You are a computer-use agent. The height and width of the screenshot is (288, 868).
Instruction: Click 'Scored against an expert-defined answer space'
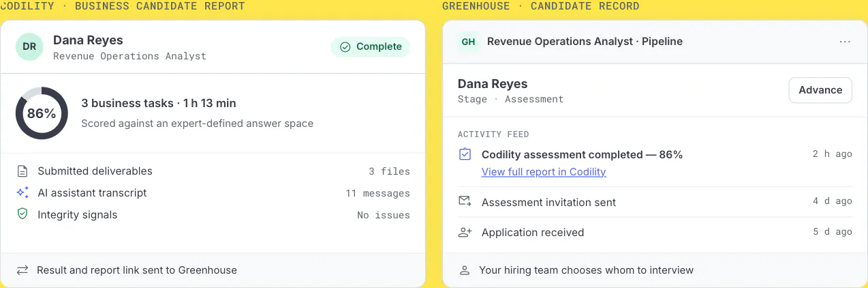coord(197,124)
